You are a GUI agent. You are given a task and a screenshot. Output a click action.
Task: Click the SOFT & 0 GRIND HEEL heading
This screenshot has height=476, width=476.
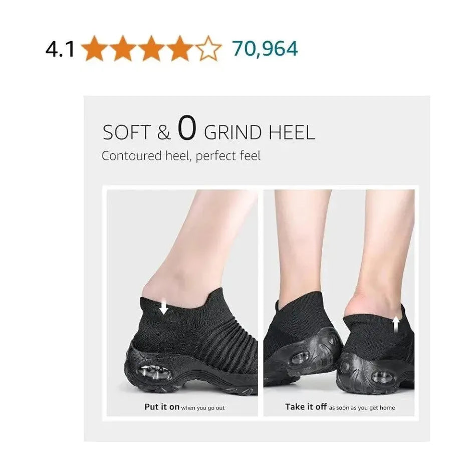(208, 131)
